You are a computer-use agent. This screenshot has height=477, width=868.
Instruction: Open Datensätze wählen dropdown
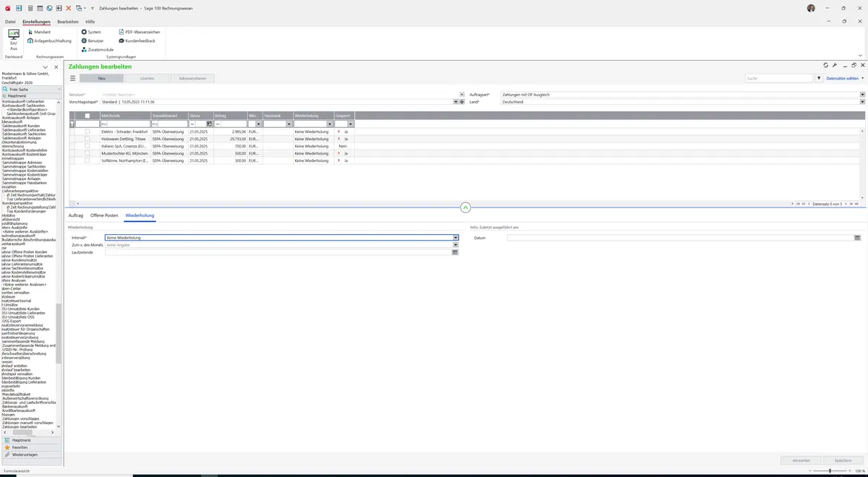tap(845, 78)
